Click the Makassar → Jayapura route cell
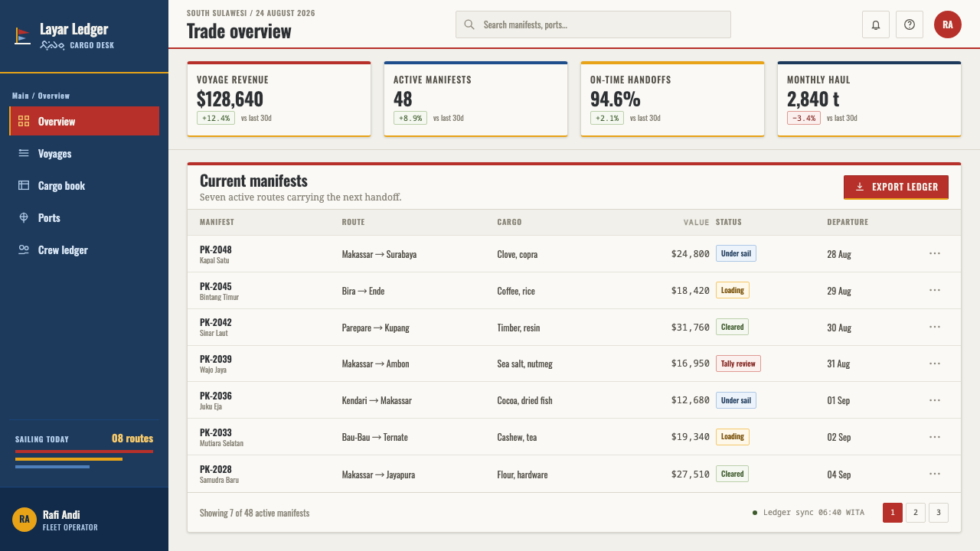The image size is (980, 551). coord(378,474)
